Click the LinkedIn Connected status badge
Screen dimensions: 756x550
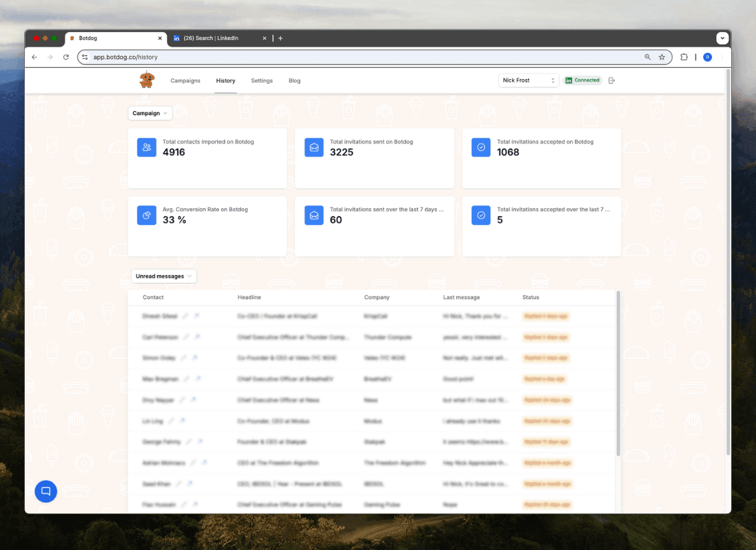582,80
